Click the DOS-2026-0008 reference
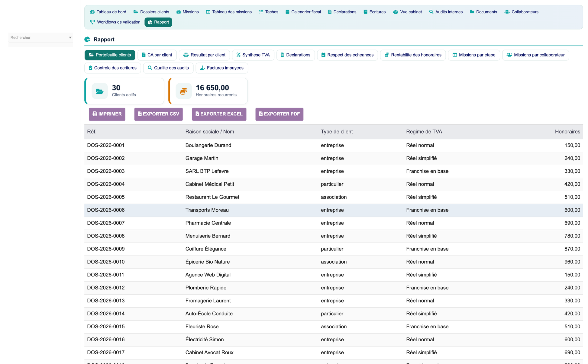This screenshot has height=364, width=588. point(106,236)
